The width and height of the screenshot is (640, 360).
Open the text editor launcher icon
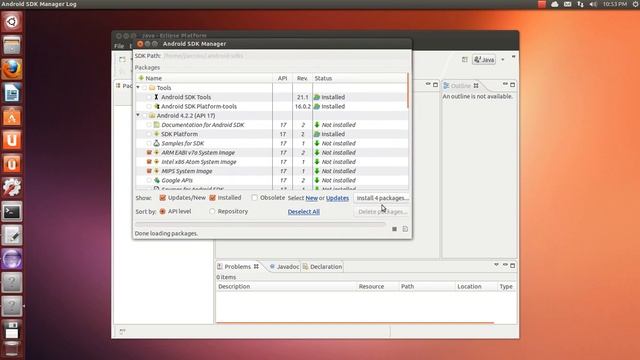[x=11, y=235]
